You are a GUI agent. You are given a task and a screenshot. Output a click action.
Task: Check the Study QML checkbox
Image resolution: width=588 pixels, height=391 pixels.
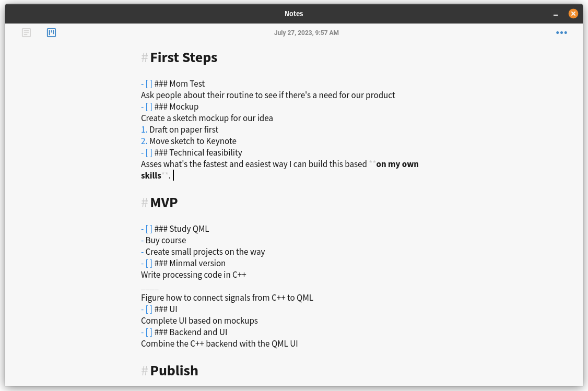click(148, 229)
